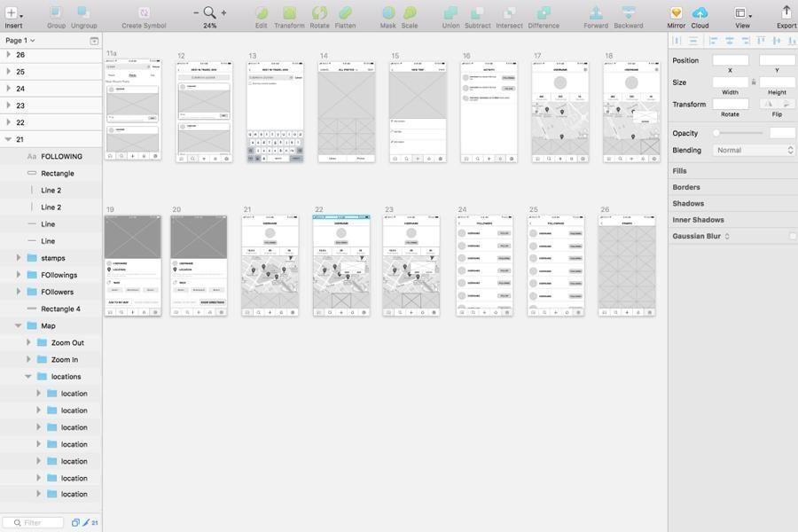Collapse the Map folder group
This screenshot has width=798, height=532.
point(19,326)
